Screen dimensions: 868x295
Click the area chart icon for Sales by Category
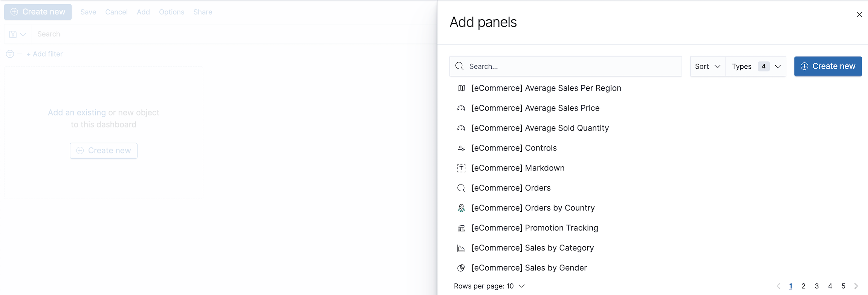tap(461, 248)
